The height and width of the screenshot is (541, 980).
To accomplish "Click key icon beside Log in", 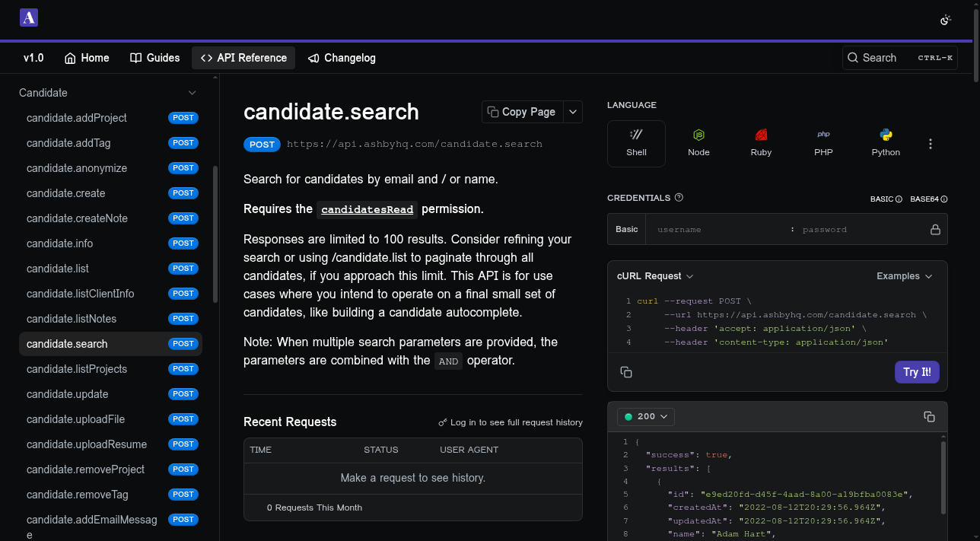I will [x=443, y=422].
